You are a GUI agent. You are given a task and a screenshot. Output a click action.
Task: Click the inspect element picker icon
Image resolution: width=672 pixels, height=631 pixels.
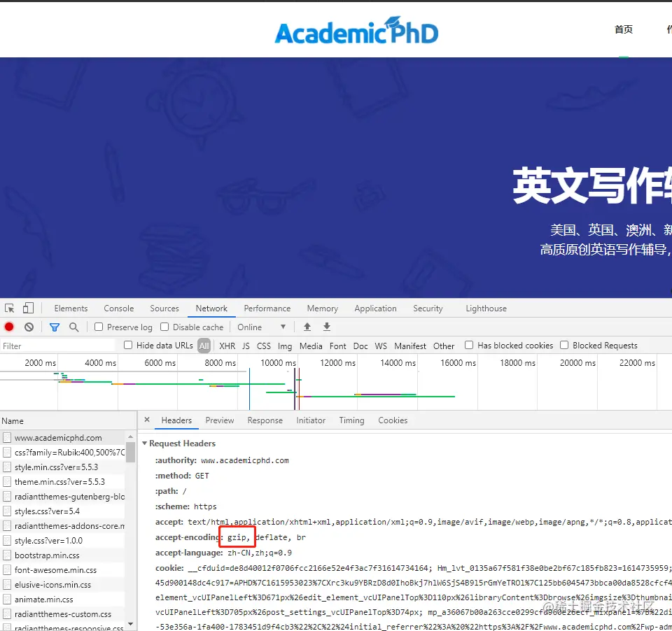[9, 309]
